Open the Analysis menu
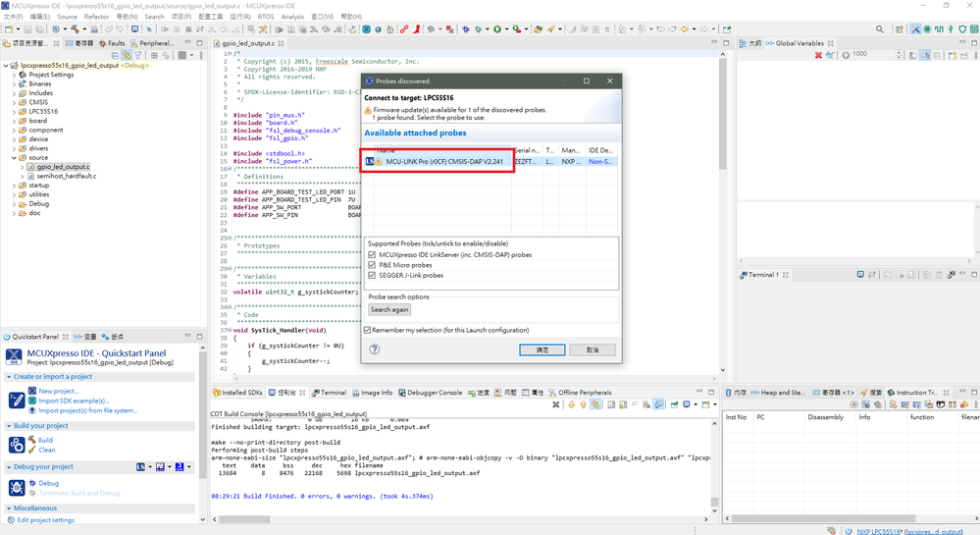The height and width of the screenshot is (535, 980). 292,17
